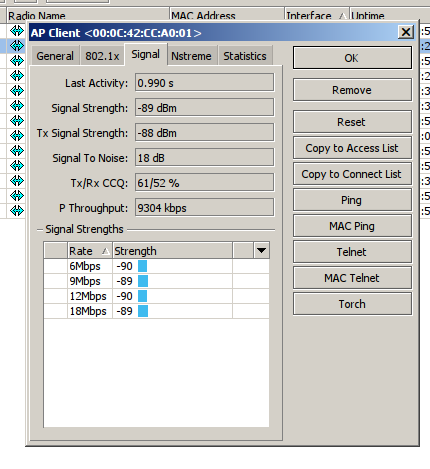Confirm with the OK button
The image size is (430, 469).
coord(352,58)
